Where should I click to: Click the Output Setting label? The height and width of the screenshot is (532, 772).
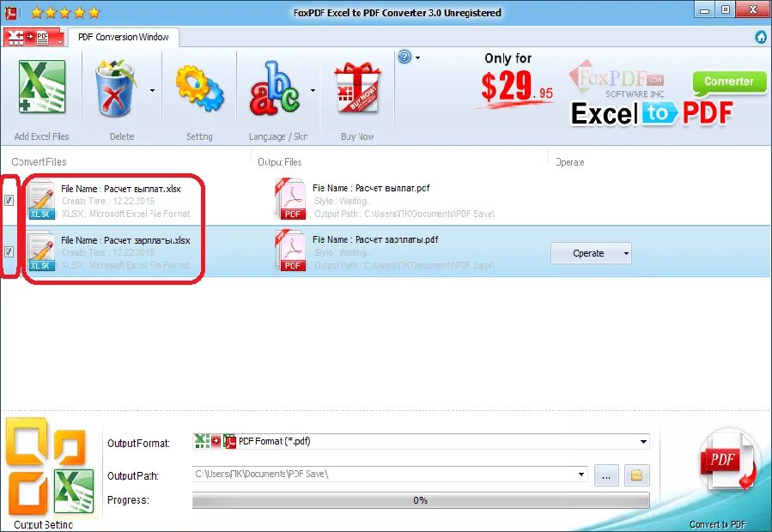(x=43, y=525)
